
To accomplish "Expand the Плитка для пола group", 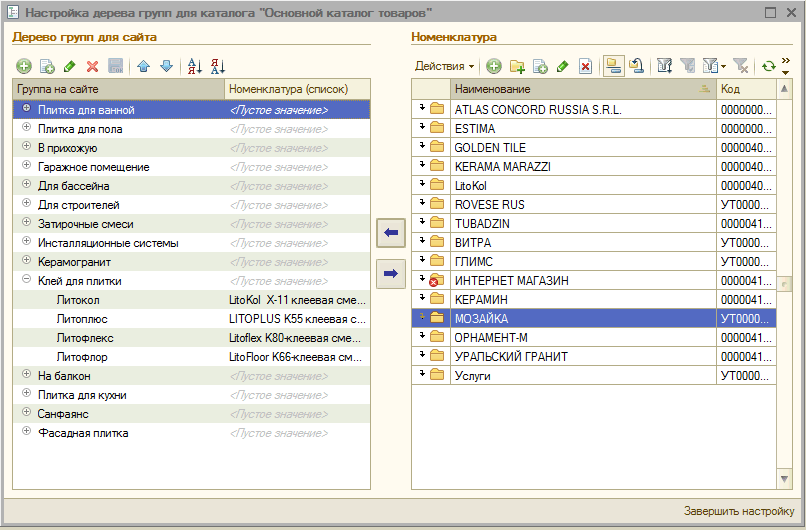I will [26, 128].
